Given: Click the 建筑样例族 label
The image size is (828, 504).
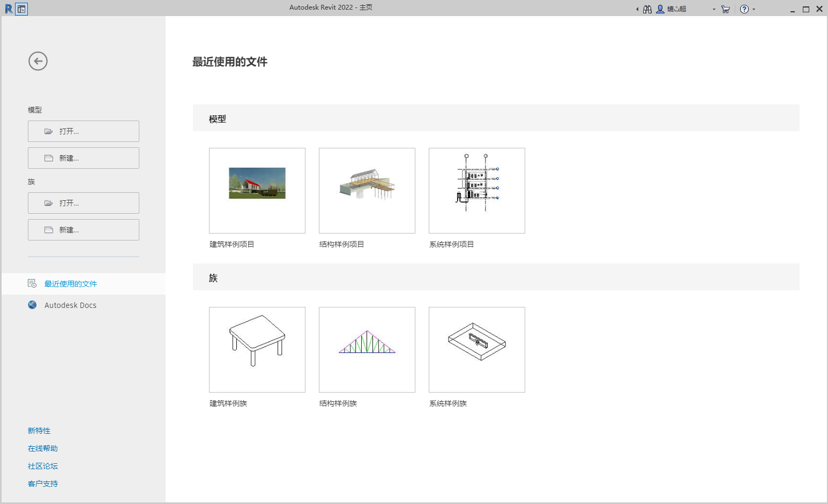Looking at the screenshot, I should pos(228,403).
